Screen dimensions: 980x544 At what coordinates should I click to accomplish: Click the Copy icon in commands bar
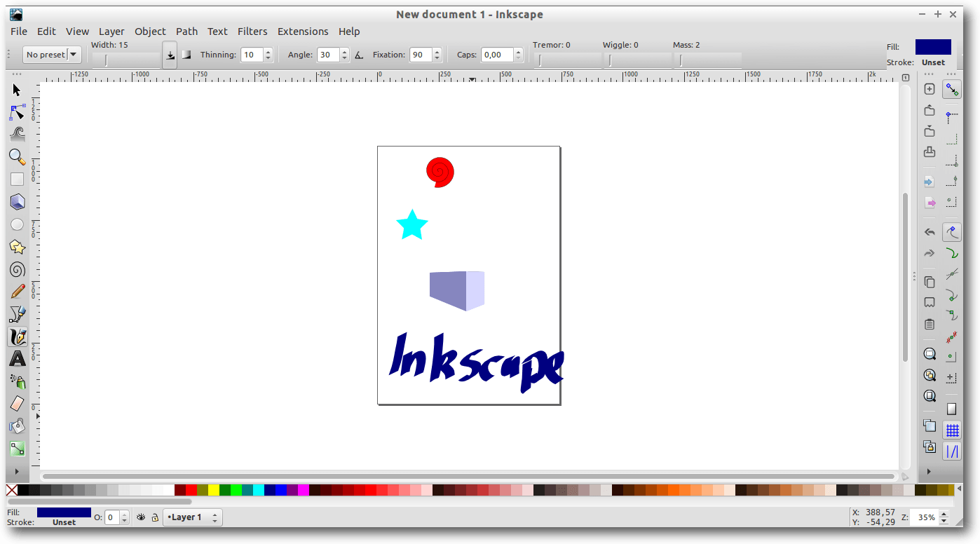point(930,282)
